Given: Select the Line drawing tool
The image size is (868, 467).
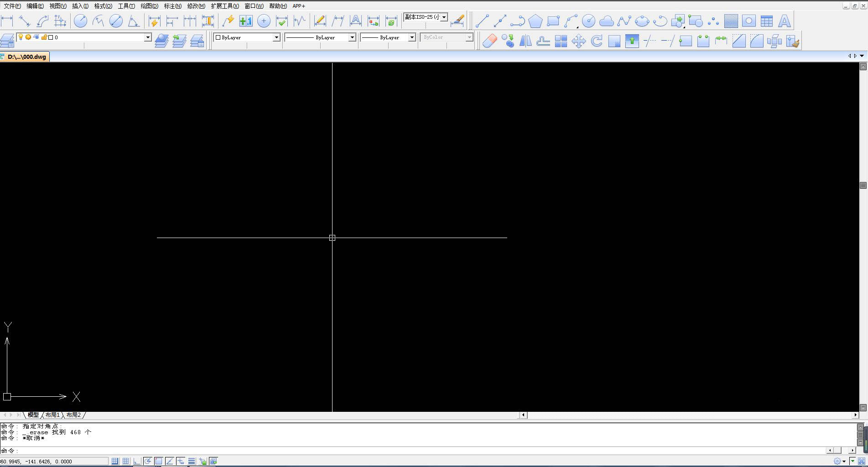Looking at the screenshot, I should tap(482, 21).
